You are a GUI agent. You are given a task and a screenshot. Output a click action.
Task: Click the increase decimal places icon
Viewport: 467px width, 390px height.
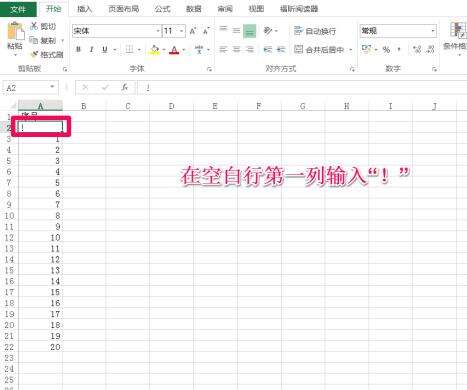click(417, 50)
